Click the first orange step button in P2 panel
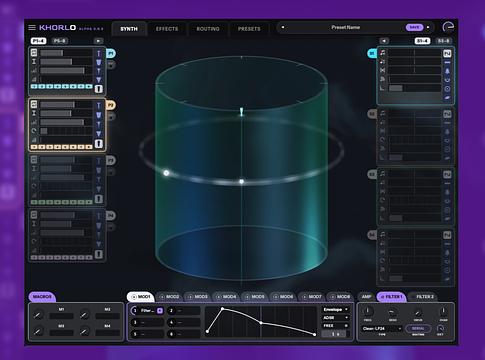The image size is (485, 360). coord(34,147)
